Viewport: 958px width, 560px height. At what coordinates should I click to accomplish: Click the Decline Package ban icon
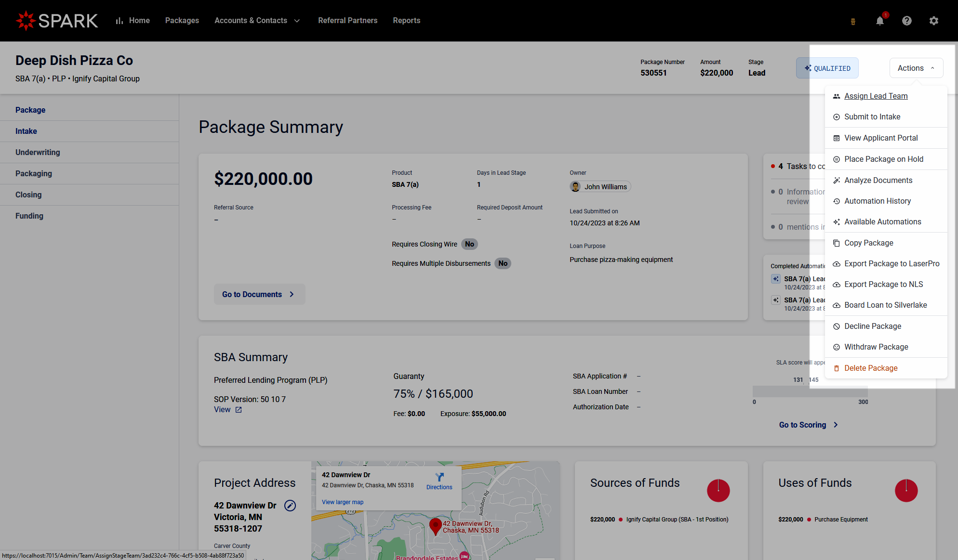[x=837, y=326]
